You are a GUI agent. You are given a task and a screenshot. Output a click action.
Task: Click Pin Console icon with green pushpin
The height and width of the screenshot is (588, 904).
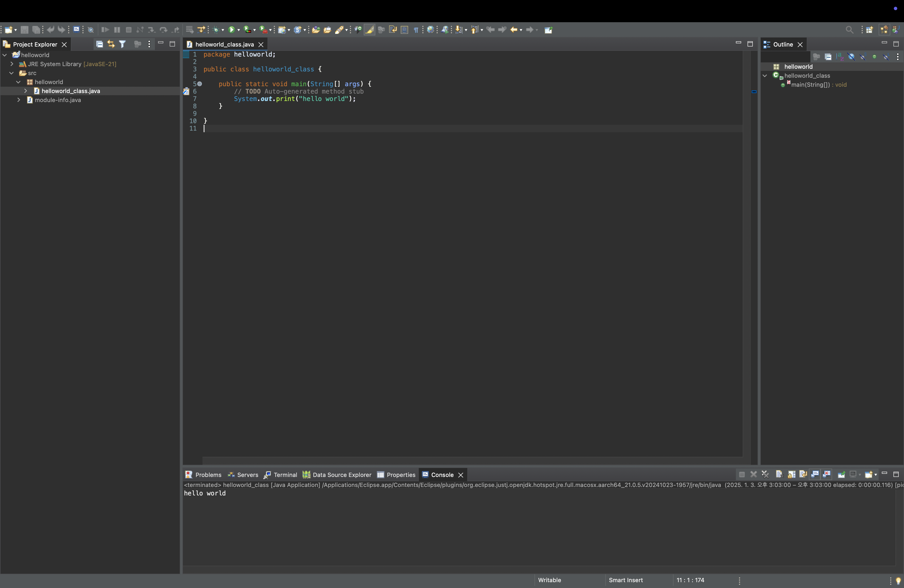841,474
